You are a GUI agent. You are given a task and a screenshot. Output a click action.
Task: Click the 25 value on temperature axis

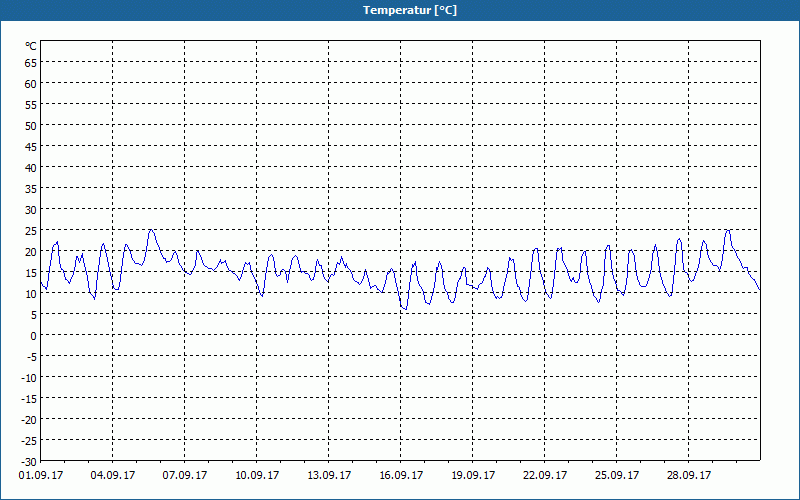tap(31, 231)
